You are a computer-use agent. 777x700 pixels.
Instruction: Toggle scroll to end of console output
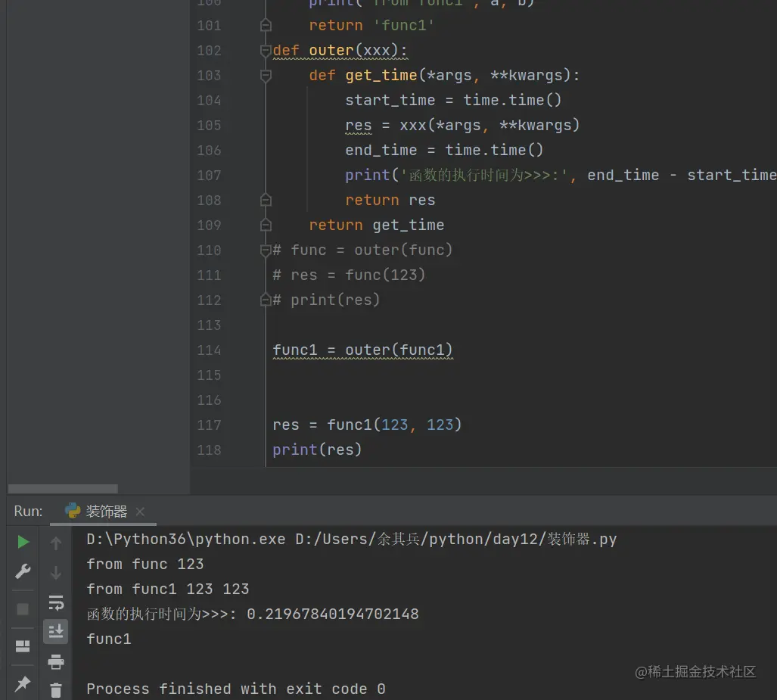[55, 632]
